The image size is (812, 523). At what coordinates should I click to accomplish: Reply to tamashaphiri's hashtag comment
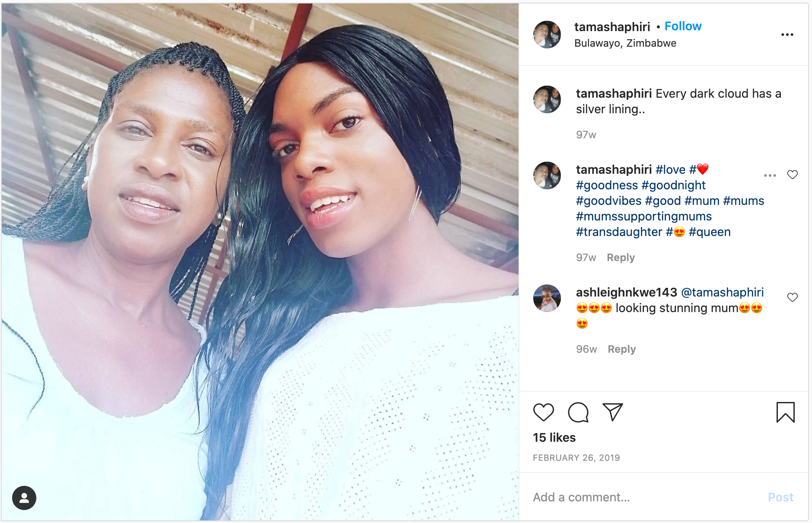[x=621, y=258]
